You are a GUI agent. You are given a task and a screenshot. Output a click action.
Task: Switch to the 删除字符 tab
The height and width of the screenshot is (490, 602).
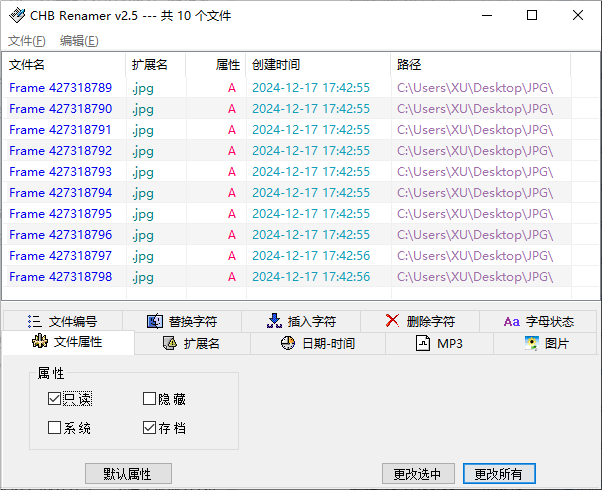[420, 321]
